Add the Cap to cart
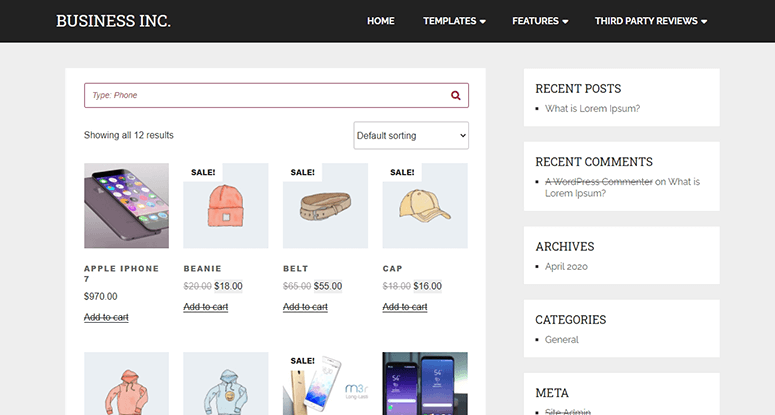Viewport: 775px width, 415px height. coord(405,307)
